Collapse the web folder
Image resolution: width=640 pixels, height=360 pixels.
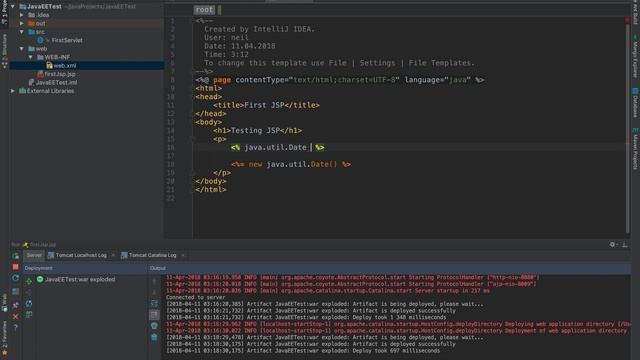22,49
